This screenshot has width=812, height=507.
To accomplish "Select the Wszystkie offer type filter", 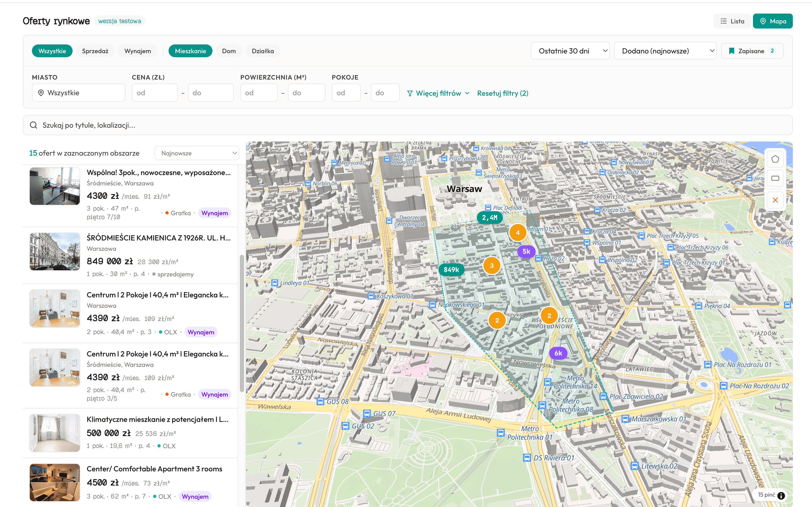I will tap(52, 51).
